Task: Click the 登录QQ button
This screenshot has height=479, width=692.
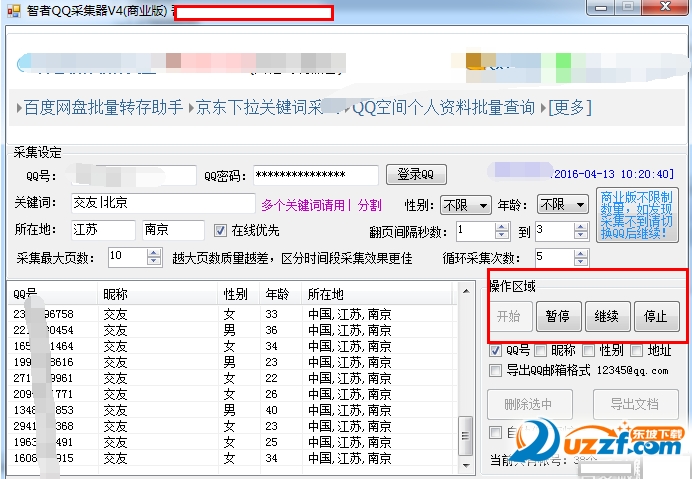Action: tap(416, 174)
